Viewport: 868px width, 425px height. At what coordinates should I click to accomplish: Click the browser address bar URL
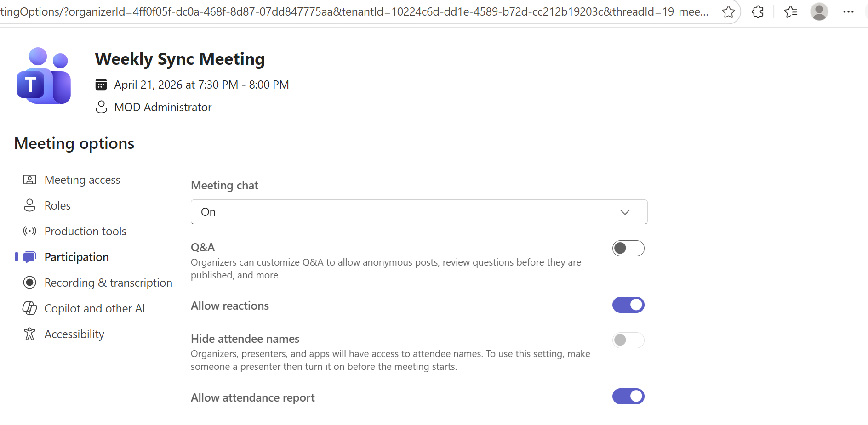coord(354,11)
